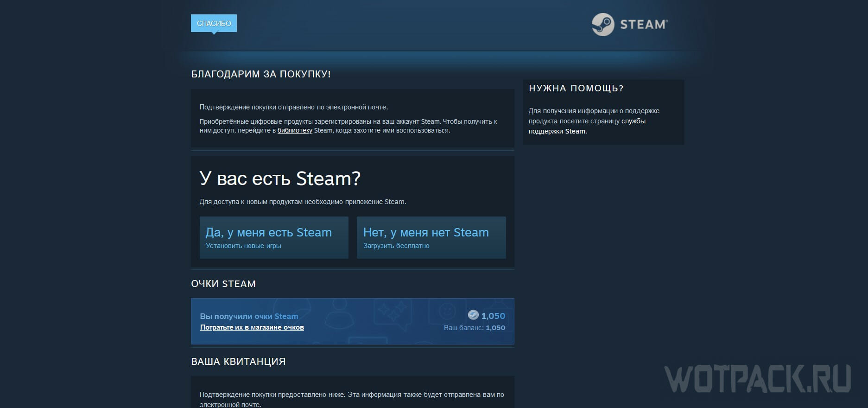Open the службы поддержки Steam link
868x408 pixels.
tap(587, 126)
